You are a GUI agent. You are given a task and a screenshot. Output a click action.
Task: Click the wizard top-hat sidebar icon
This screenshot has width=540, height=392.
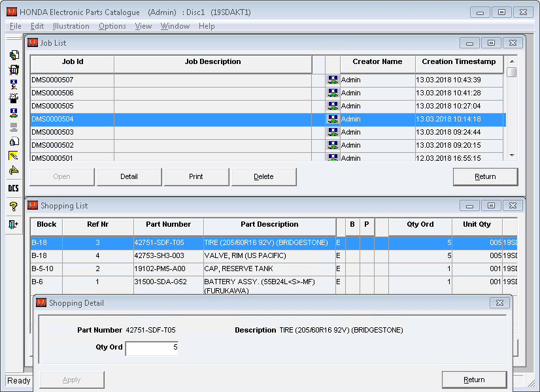[x=14, y=99]
